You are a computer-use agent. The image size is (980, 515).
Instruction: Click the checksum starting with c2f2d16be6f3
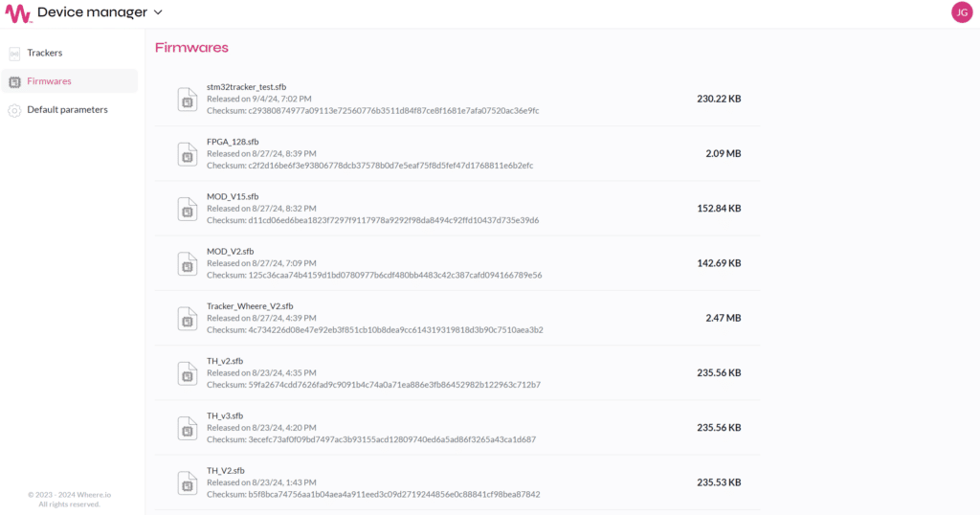point(370,166)
